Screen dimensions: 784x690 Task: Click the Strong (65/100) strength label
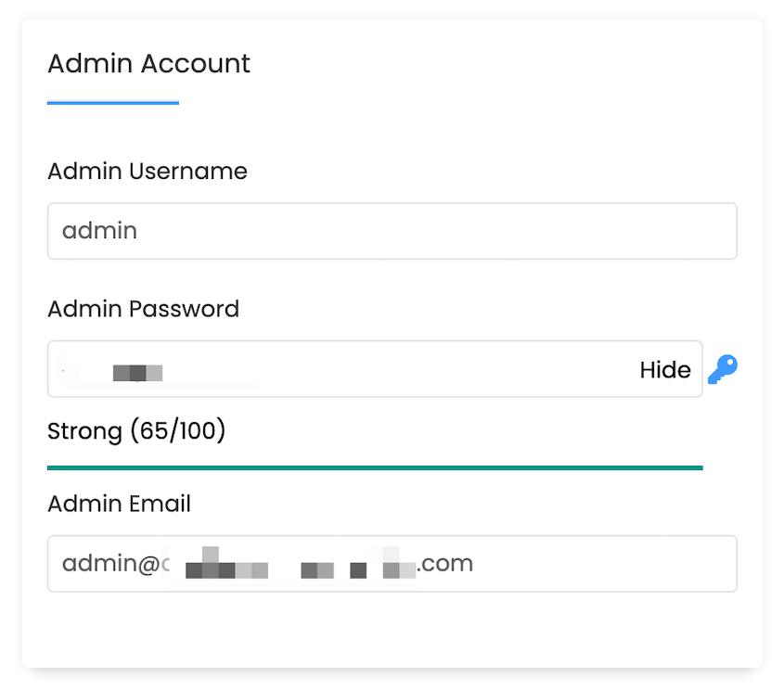[136, 430]
